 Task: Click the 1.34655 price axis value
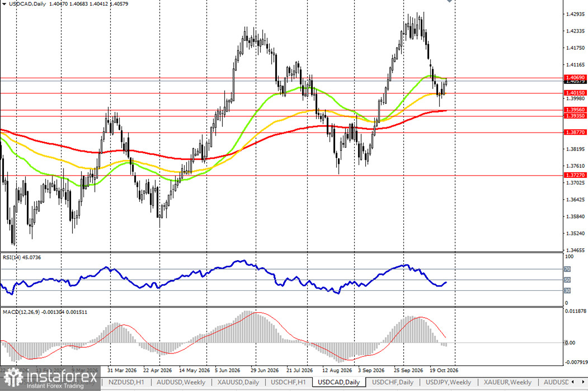coord(575,250)
